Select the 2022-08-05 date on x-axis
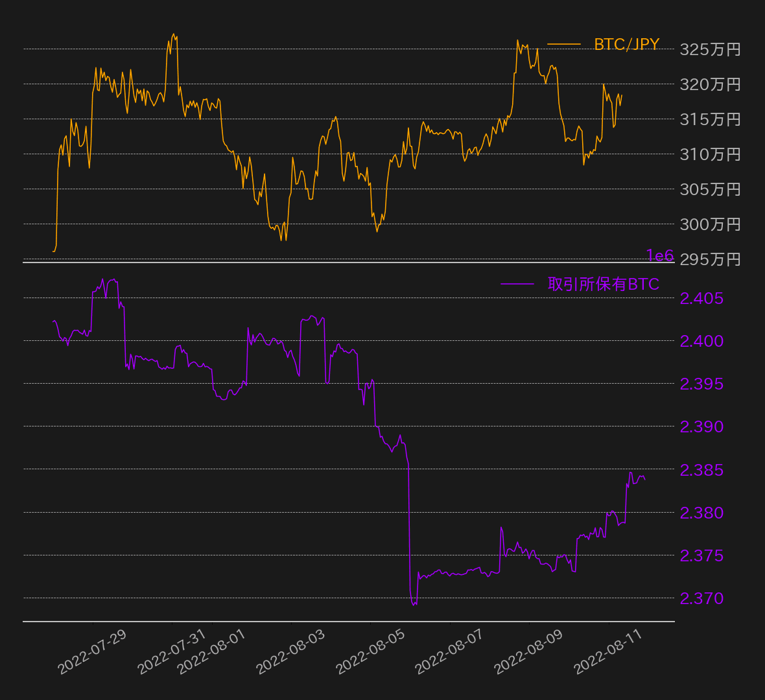Viewport: 765px width, 700px height. point(370,652)
